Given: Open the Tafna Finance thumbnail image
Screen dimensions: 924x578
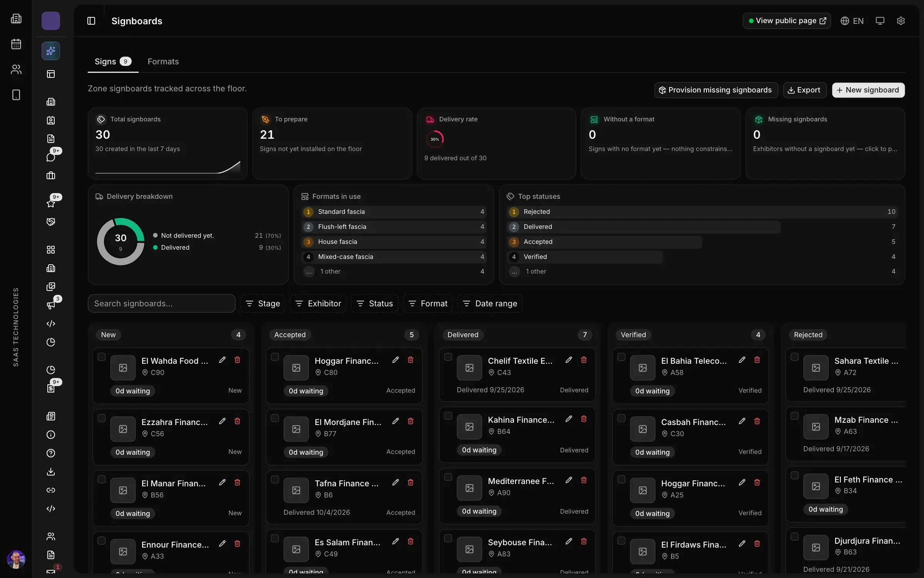Looking at the screenshot, I should pos(296,490).
